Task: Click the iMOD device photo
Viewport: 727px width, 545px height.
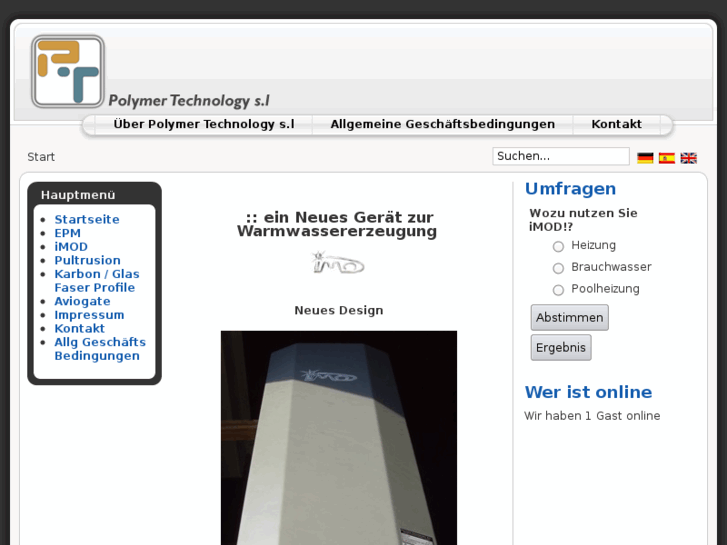Action: (339, 438)
